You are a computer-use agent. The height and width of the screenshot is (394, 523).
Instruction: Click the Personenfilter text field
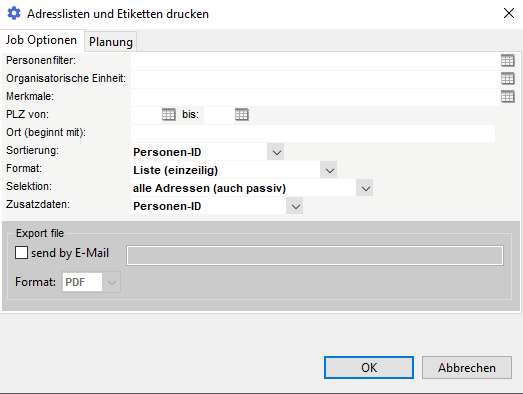[316, 61]
